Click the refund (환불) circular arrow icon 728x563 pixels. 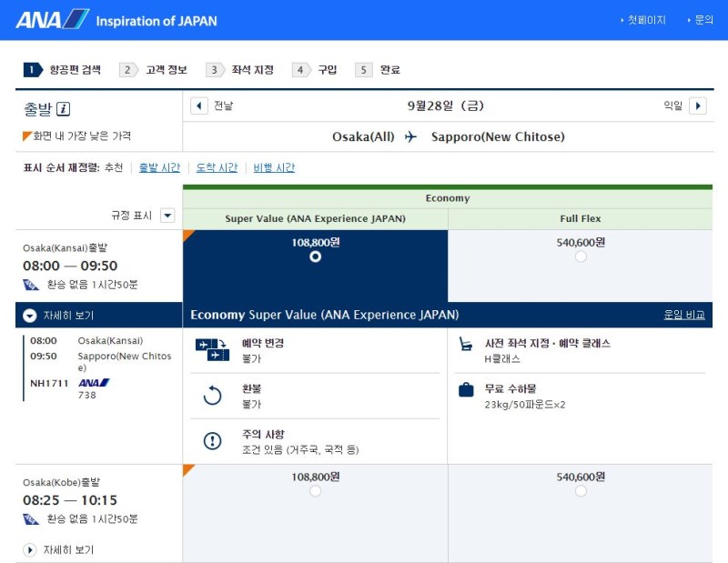tap(212, 395)
